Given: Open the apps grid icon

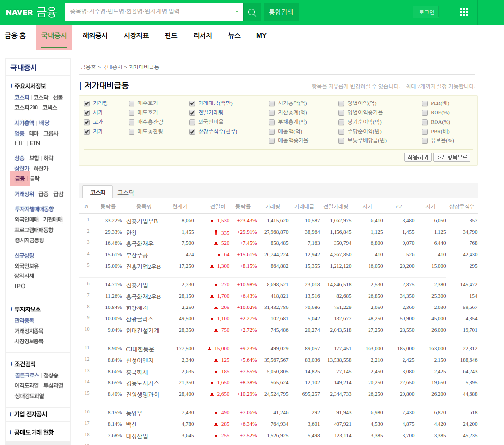Looking at the screenshot, I should (464, 12).
